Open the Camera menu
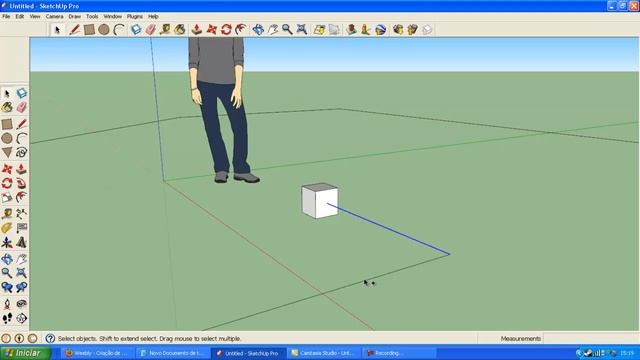 tap(54, 17)
